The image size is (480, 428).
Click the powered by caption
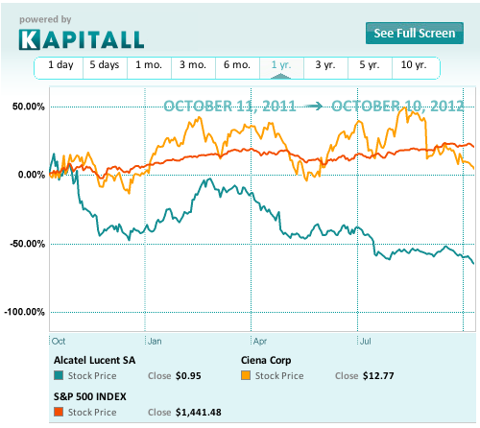pyautogui.click(x=45, y=19)
